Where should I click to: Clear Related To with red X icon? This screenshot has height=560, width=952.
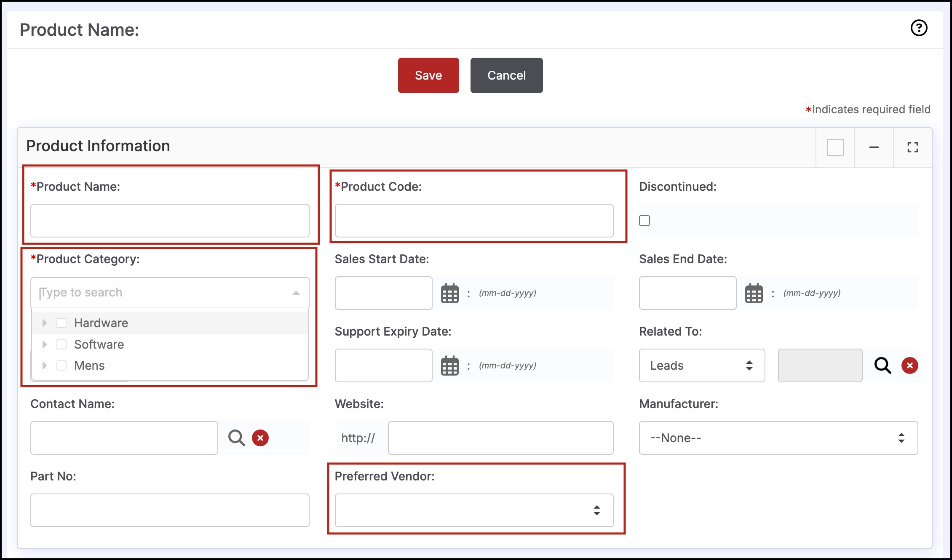909,365
